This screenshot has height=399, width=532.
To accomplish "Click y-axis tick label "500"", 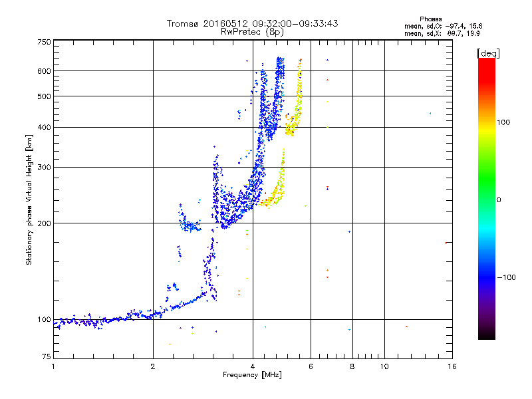I will click(x=44, y=96).
